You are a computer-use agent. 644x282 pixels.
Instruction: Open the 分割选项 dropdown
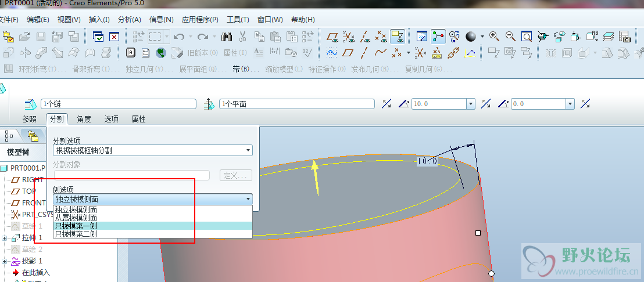click(x=153, y=150)
